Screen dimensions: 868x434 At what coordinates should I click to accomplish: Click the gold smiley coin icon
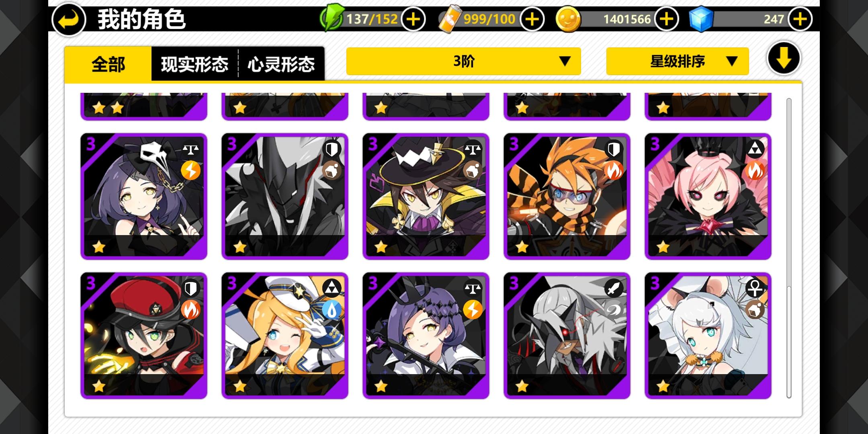568,19
